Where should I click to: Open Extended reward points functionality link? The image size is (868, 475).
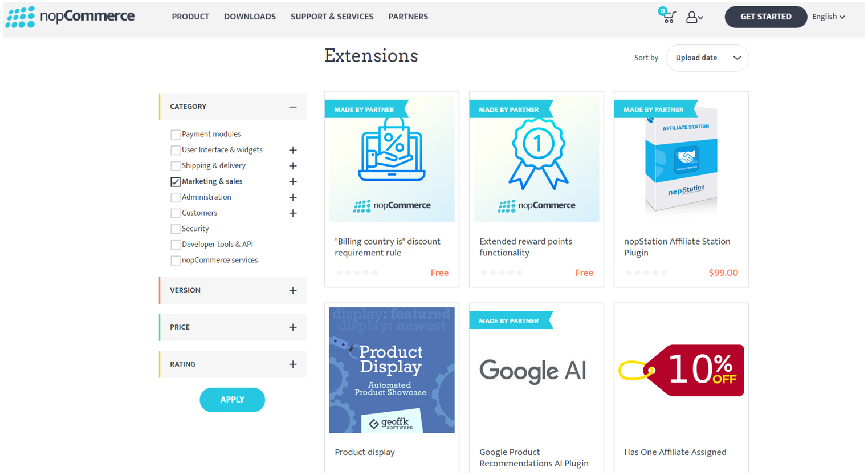point(525,247)
